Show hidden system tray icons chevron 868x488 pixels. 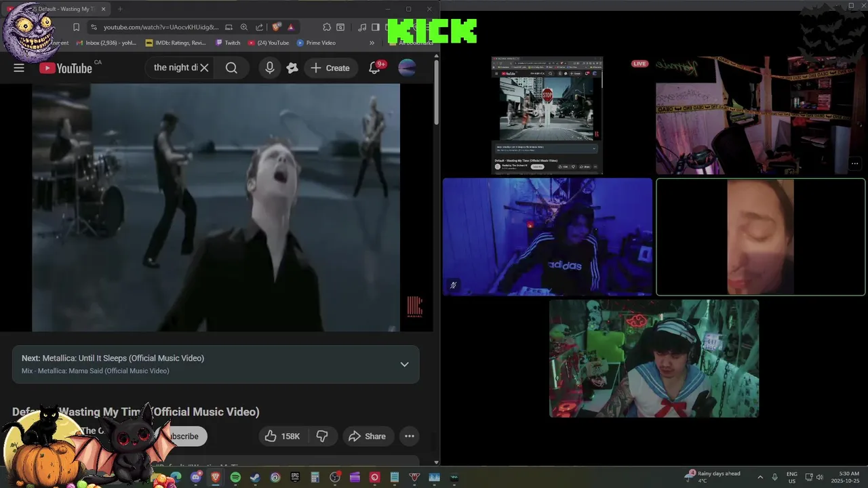tap(759, 477)
